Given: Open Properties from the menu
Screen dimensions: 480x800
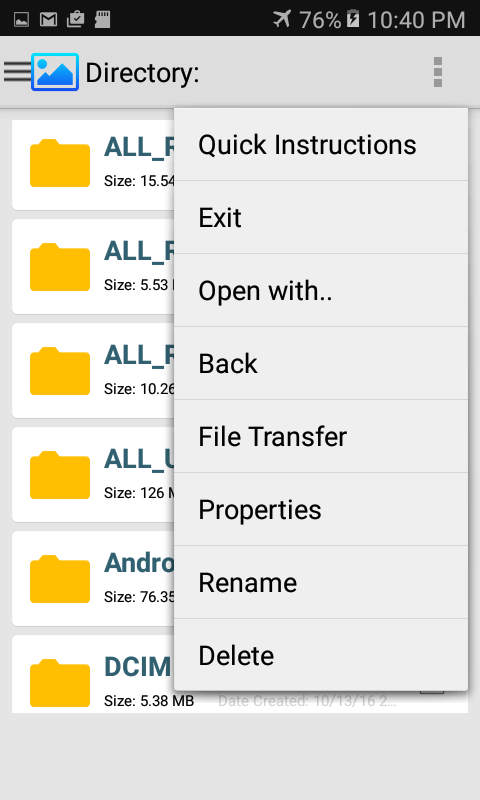Looking at the screenshot, I should [321, 509].
